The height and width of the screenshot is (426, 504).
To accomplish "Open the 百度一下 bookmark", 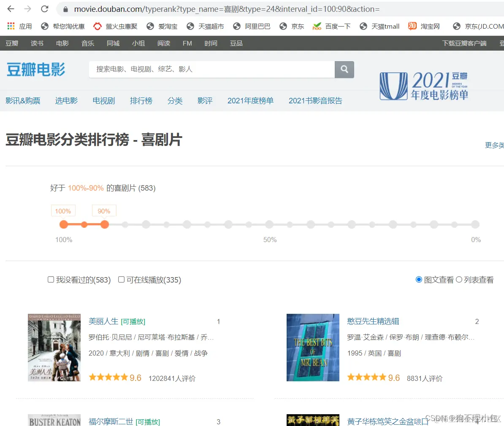I will pyautogui.click(x=331, y=26).
